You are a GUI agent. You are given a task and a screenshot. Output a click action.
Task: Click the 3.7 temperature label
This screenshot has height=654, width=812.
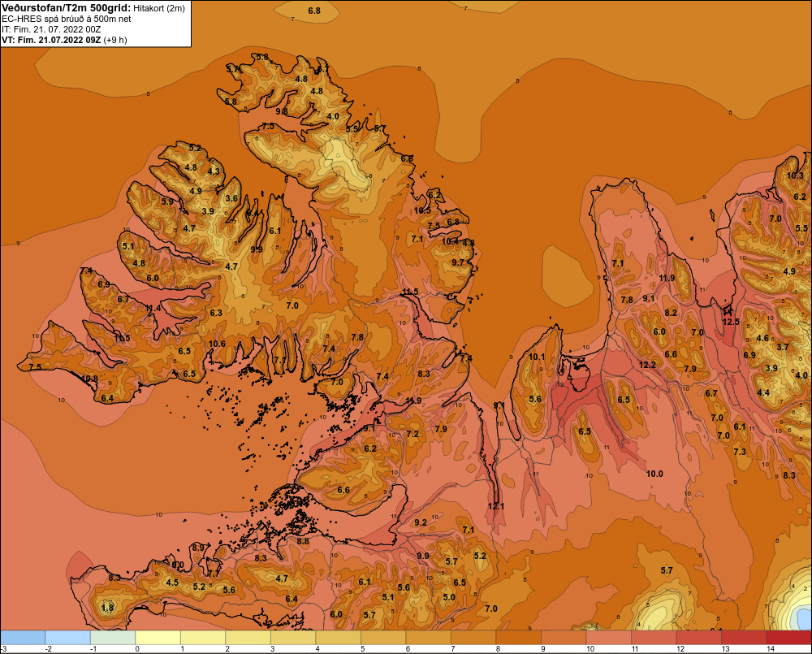[783, 347]
